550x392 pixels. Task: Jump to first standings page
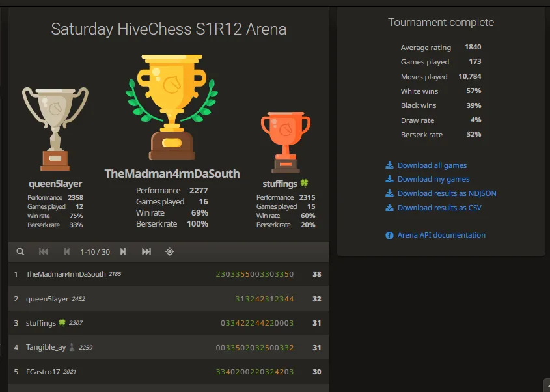click(44, 251)
